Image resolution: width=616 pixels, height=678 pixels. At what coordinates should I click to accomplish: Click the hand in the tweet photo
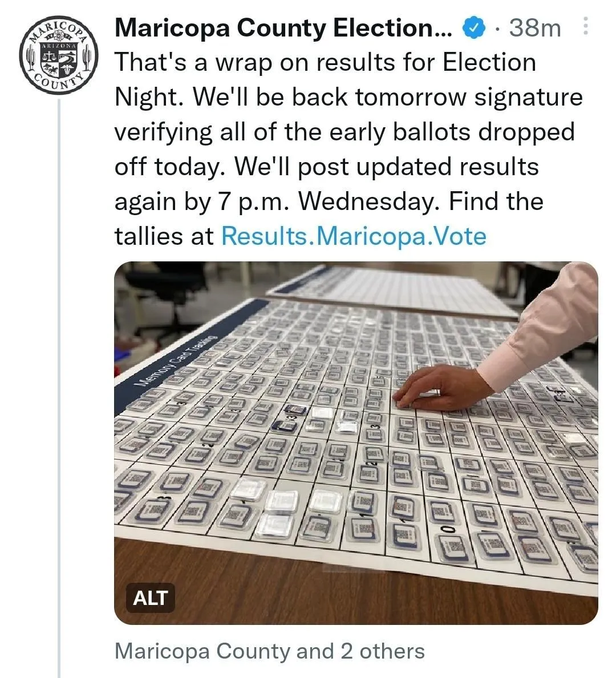433,389
